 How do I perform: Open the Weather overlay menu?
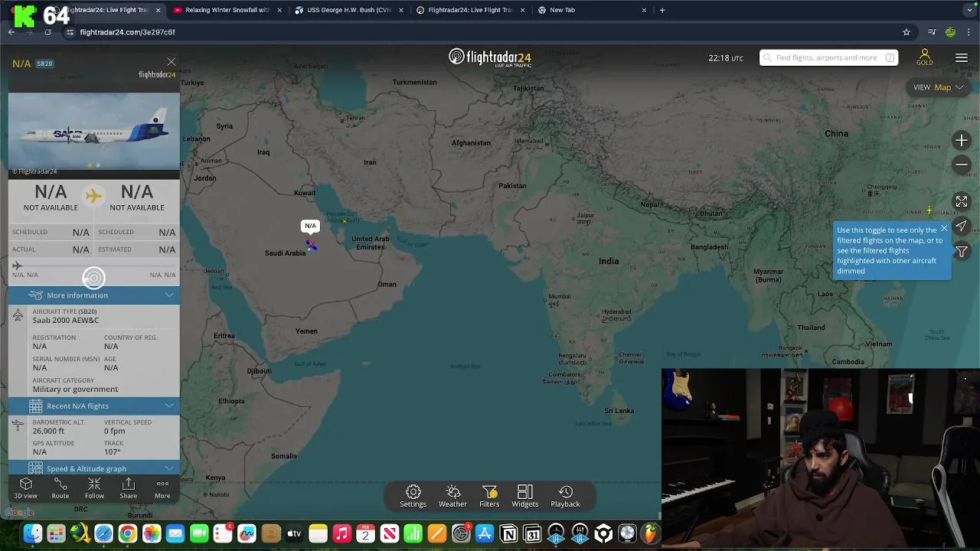click(x=452, y=496)
